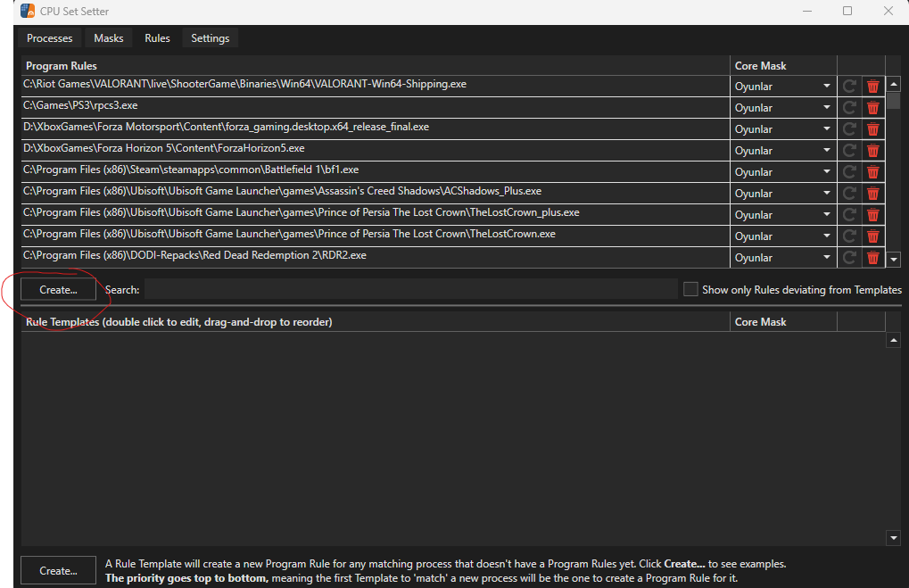Select the C:\Games\PS3\rpcs3.exe rule path

(x=80, y=105)
